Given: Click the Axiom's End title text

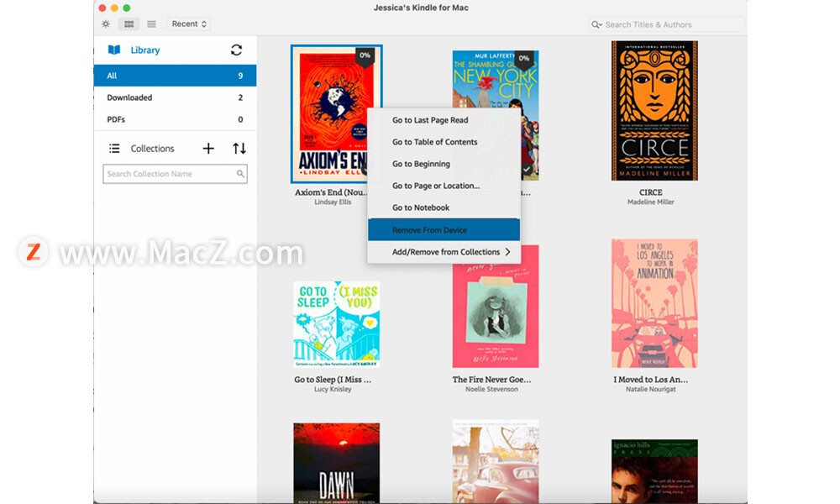Looking at the screenshot, I should click(330, 192).
